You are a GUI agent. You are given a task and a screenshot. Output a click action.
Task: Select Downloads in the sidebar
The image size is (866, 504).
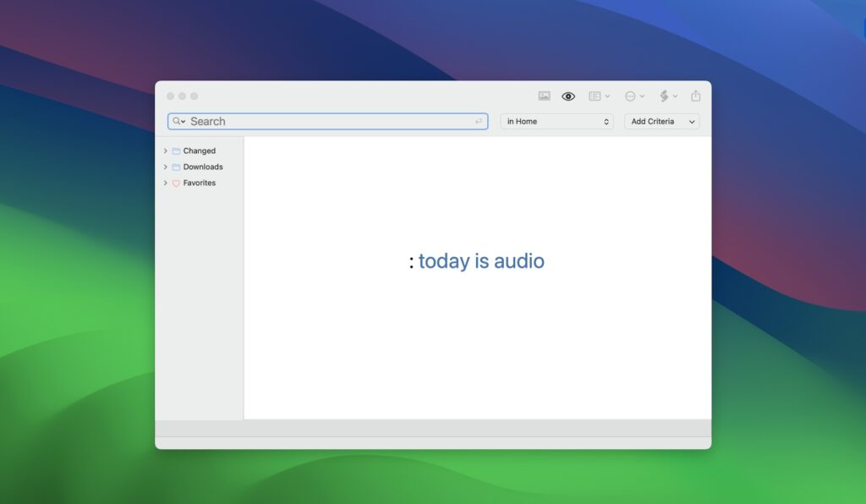click(203, 167)
